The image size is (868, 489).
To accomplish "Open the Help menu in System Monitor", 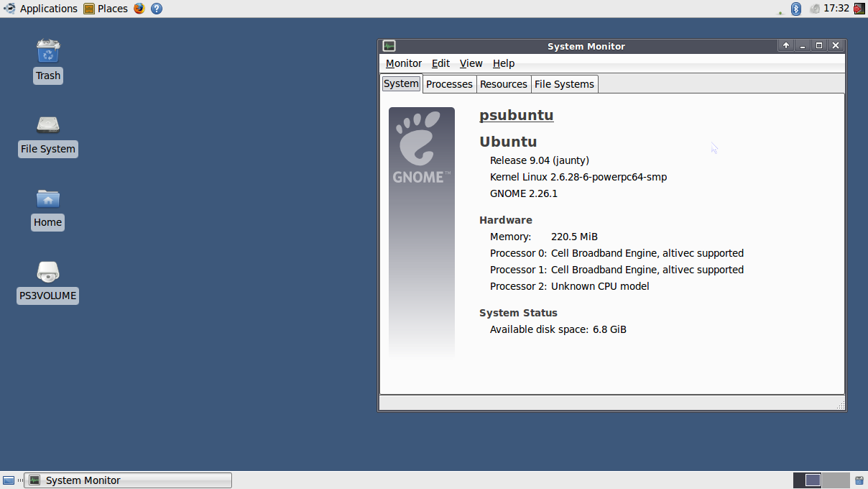I will pyautogui.click(x=504, y=63).
